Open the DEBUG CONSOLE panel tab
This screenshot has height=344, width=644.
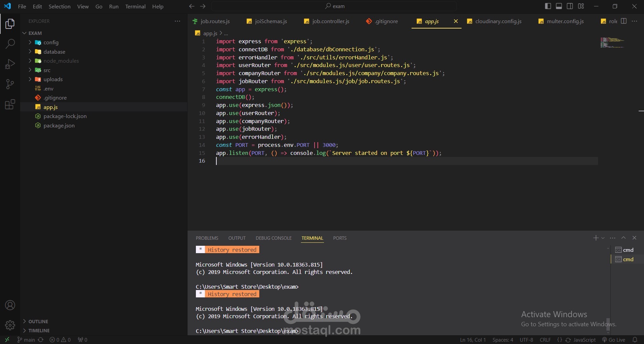tap(273, 238)
